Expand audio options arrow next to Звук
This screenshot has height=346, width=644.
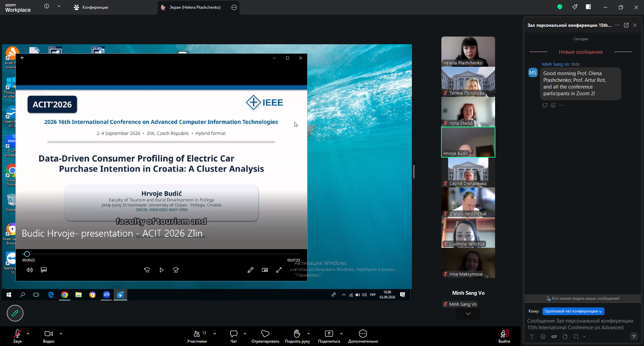28,334
